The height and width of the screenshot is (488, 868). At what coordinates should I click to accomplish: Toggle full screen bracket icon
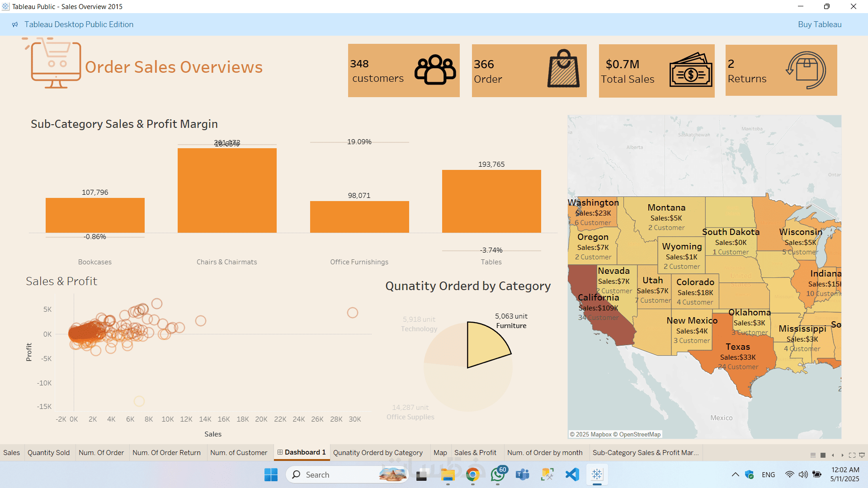[852, 455]
